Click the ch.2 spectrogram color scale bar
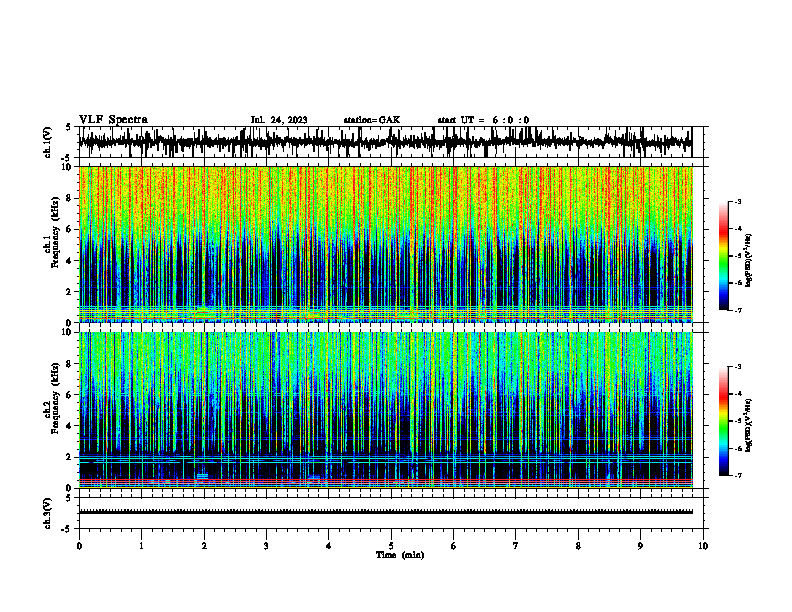 coord(723,421)
